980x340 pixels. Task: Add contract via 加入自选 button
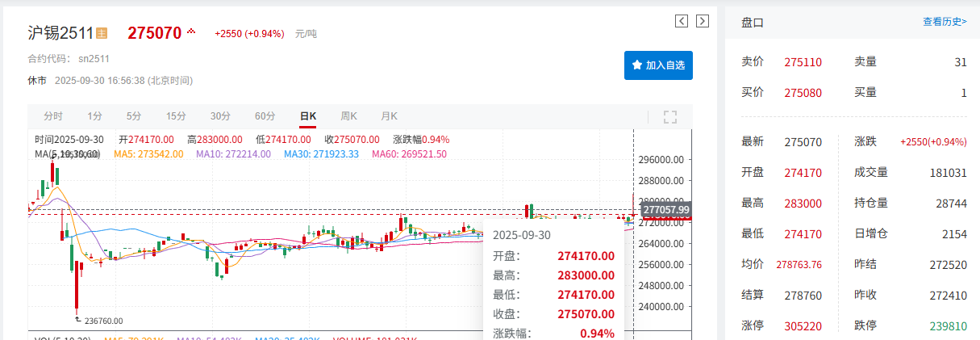(658, 65)
